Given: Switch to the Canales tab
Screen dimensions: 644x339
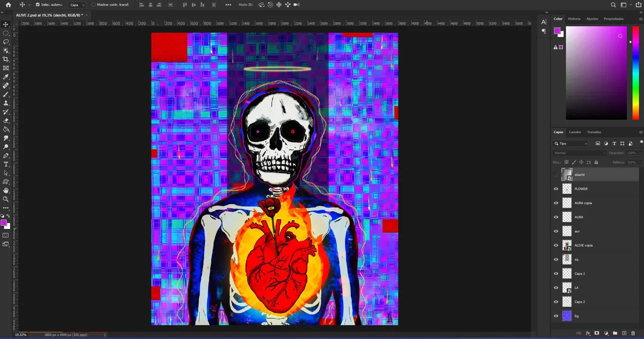Looking at the screenshot, I should click(575, 132).
